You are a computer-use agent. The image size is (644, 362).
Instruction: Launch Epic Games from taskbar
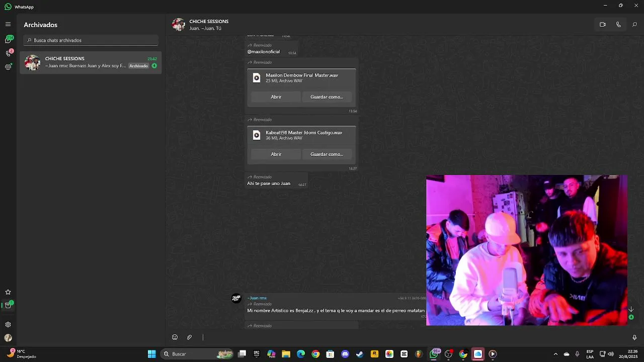(x=257, y=354)
